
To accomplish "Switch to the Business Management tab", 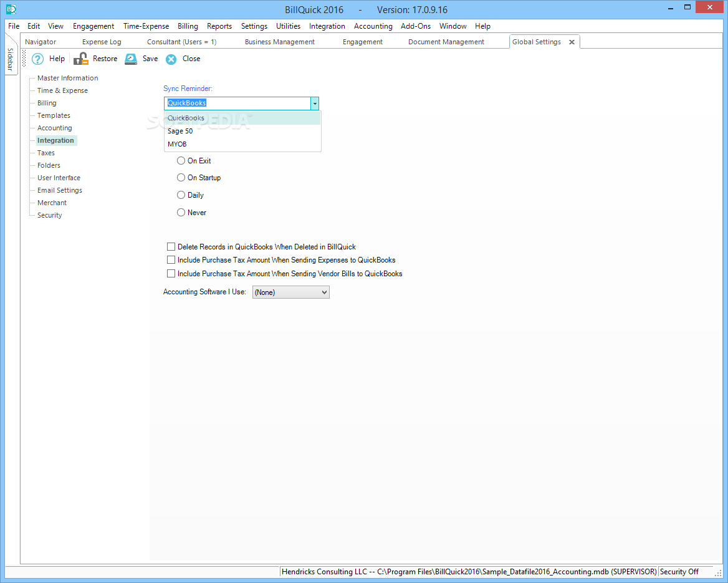I will [x=280, y=42].
